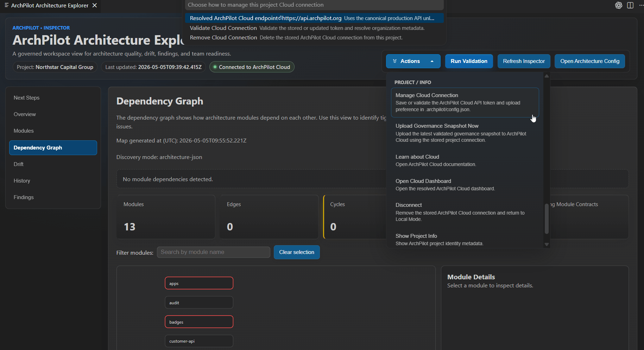This screenshot has height=350, width=644.
Task: Select the ArchPilot Architecture Explorer editor tab
Action: click(x=50, y=5)
